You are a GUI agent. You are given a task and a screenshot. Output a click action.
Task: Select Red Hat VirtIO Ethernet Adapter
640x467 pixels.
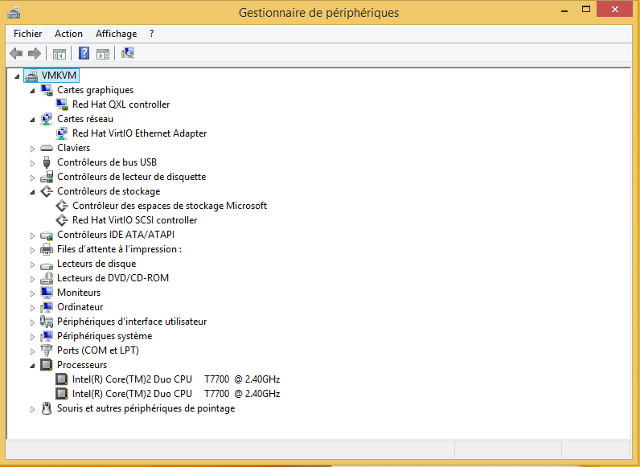click(139, 133)
